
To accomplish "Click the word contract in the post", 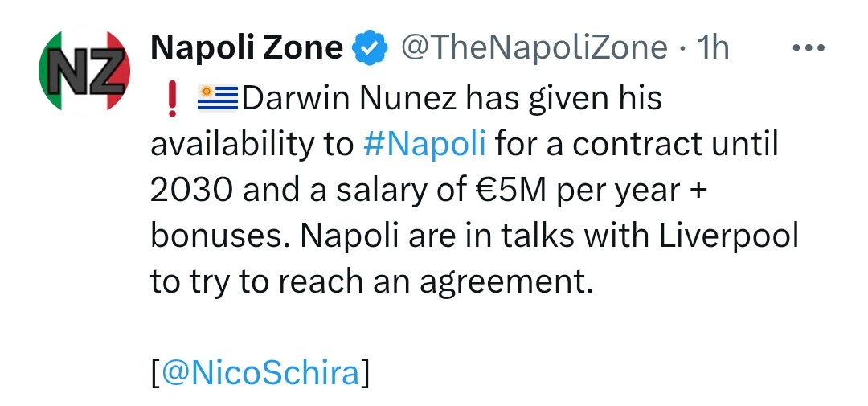I will 637,145.
